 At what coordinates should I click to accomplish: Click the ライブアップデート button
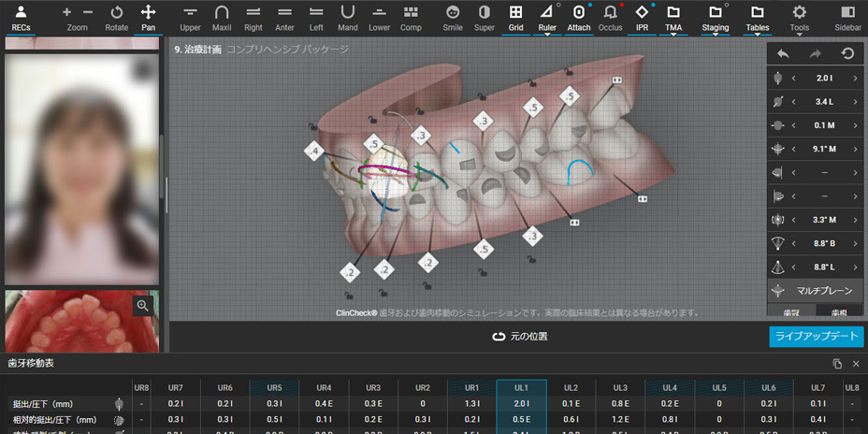point(816,337)
